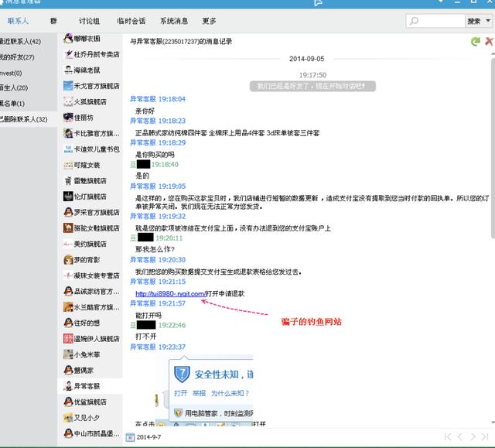Viewport: 495px width, 448px height.
Task: Expand invest(0) group
Action: pyautogui.click(x=29, y=73)
